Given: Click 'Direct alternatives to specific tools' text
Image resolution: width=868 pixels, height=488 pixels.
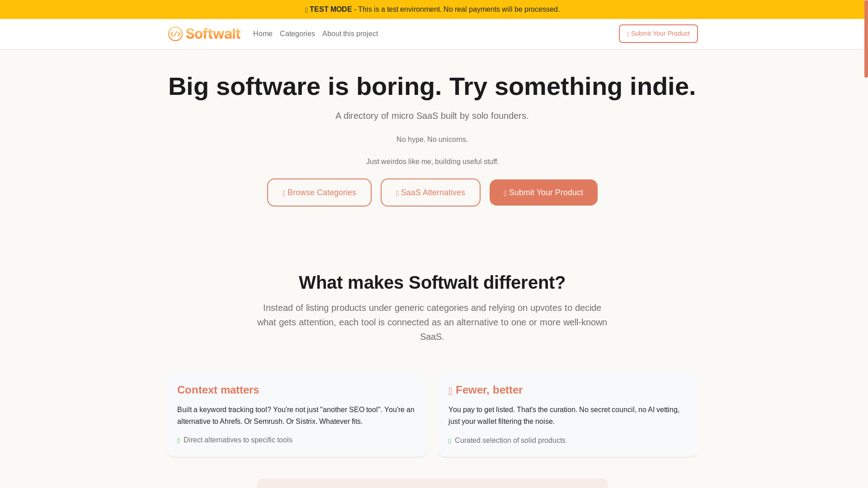Looking at the screenshot, I should (238, 440).
